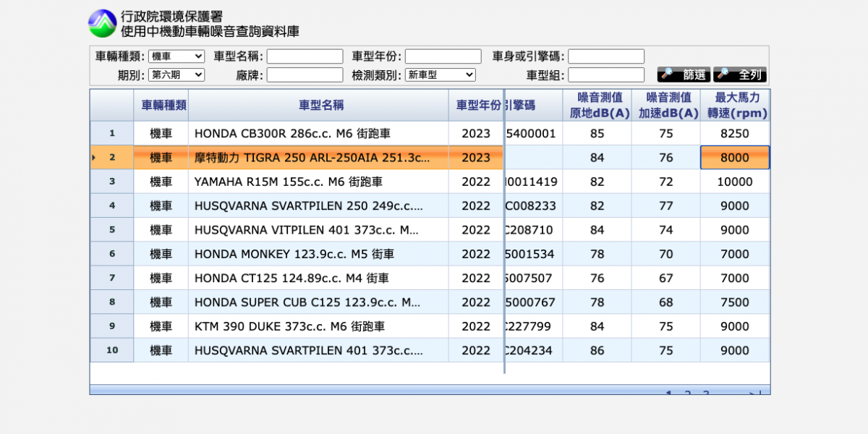Expand the 期別 dropdown

point(176,75)
